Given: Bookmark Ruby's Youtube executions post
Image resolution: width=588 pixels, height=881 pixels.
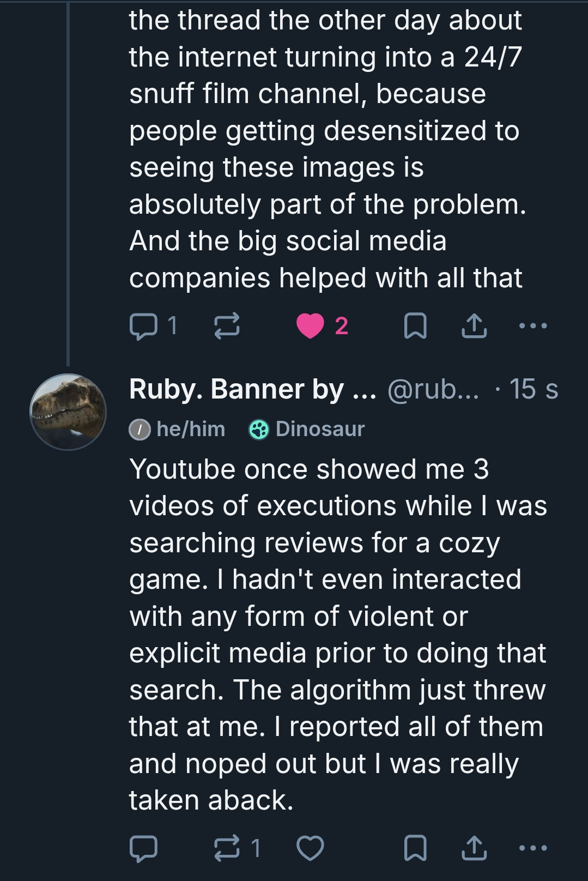Looking at the screenshot, I should (x=415, y=848).
